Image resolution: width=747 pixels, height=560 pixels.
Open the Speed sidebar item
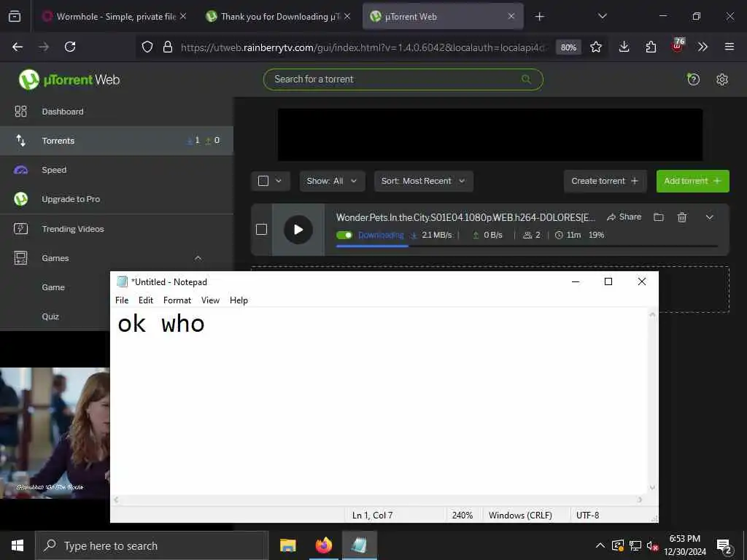(x=117, y=170)
